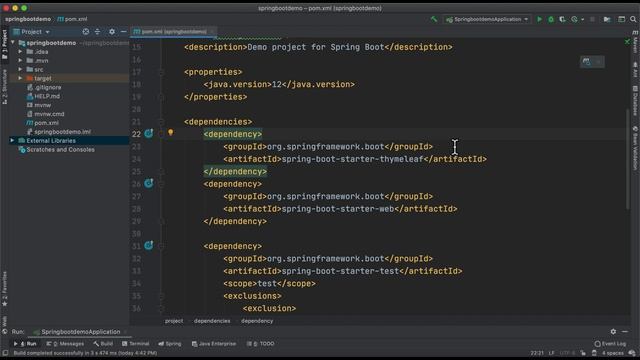Open Run tool window gear settings
This screenshot has height=360, width=640.
point(613,332)
